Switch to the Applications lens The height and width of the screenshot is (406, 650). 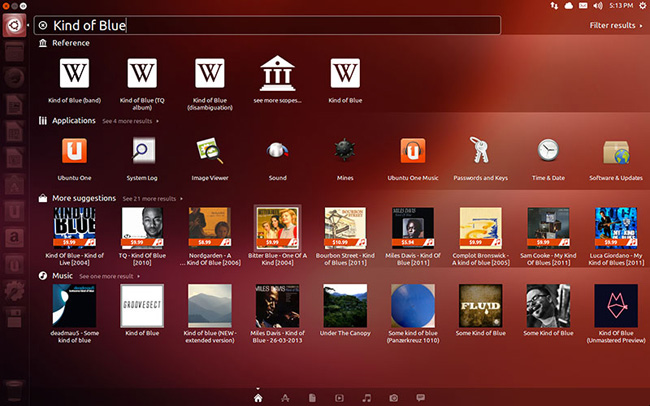click(x=285, y=398)
